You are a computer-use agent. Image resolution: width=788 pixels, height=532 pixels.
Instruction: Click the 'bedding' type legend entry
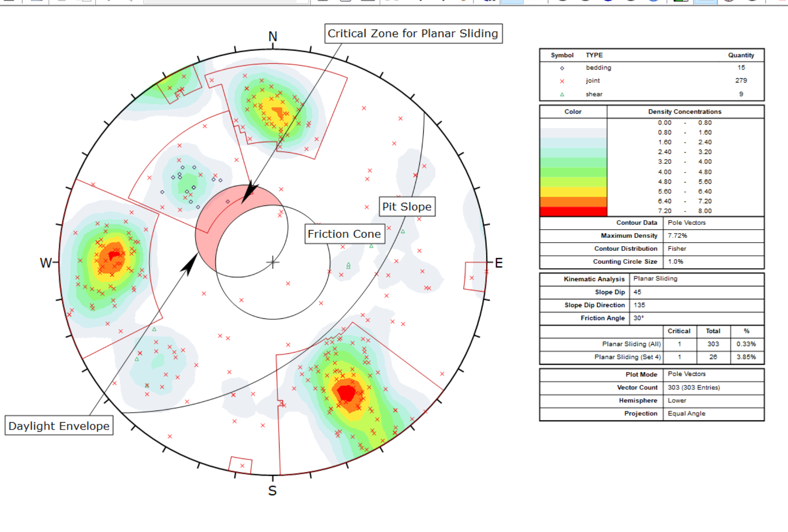point(598,67)
